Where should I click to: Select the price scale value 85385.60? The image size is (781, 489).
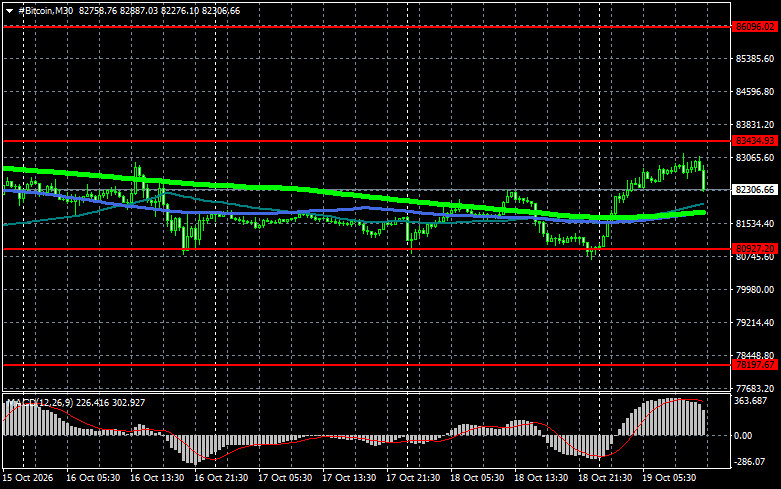(755, 59)
